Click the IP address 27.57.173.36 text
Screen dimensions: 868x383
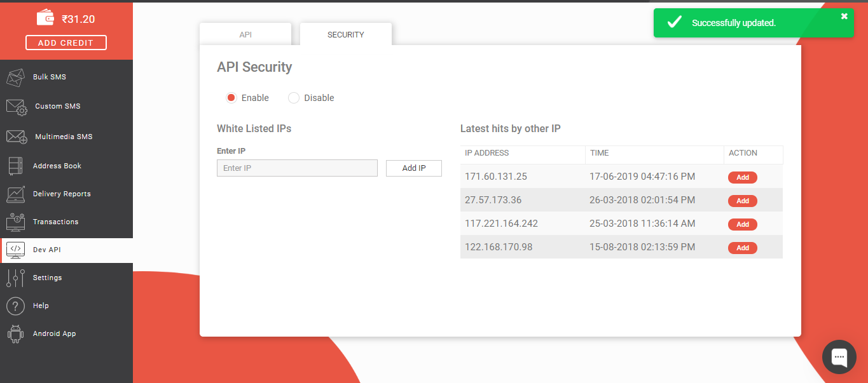point(493,200)
